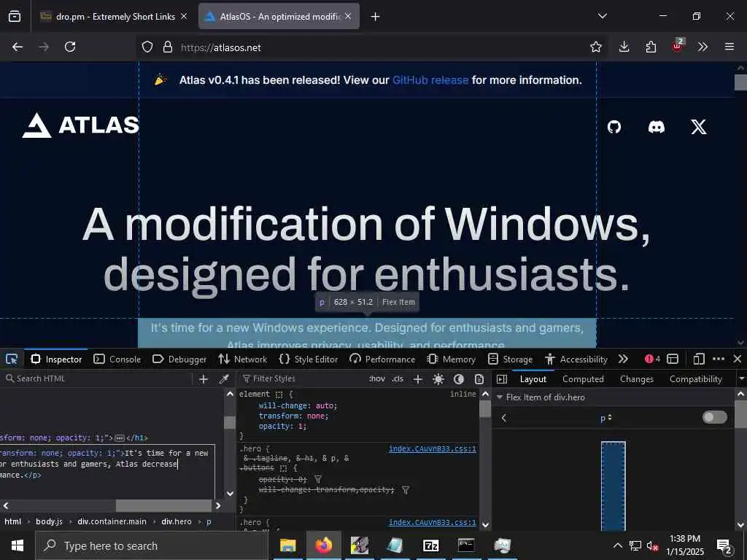Click the rules pane scrollbar thumb
The height and width of the screenshot is (560, 747).
[485, 409]
